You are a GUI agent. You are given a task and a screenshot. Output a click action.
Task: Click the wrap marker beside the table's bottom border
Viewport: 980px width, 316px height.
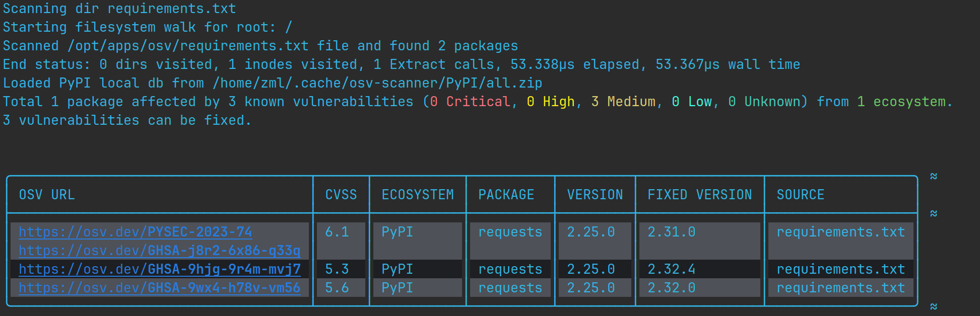(933, 306)
